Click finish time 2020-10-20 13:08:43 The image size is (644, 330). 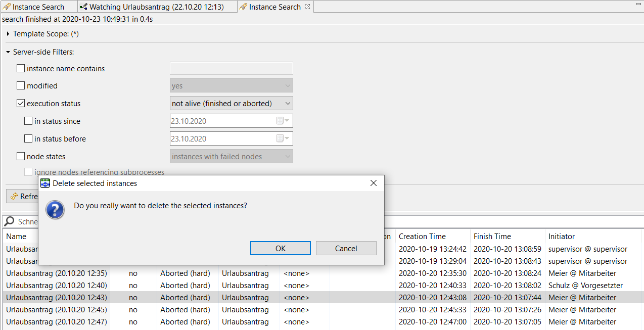coord(508,261)
